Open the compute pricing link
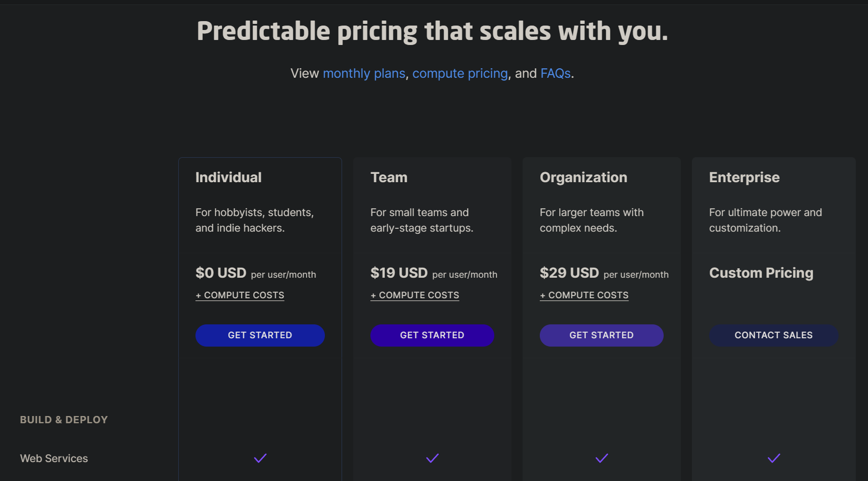868x481 pixels. [460, 73]
